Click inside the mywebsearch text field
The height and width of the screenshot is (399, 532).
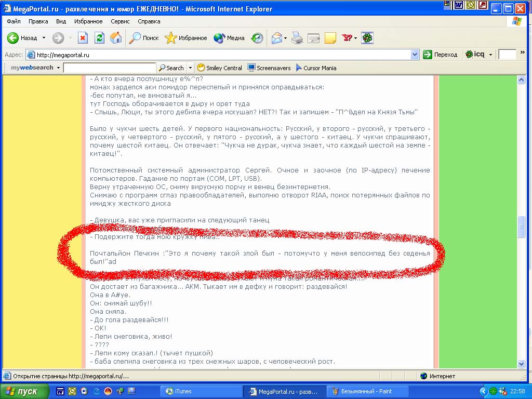109,68
